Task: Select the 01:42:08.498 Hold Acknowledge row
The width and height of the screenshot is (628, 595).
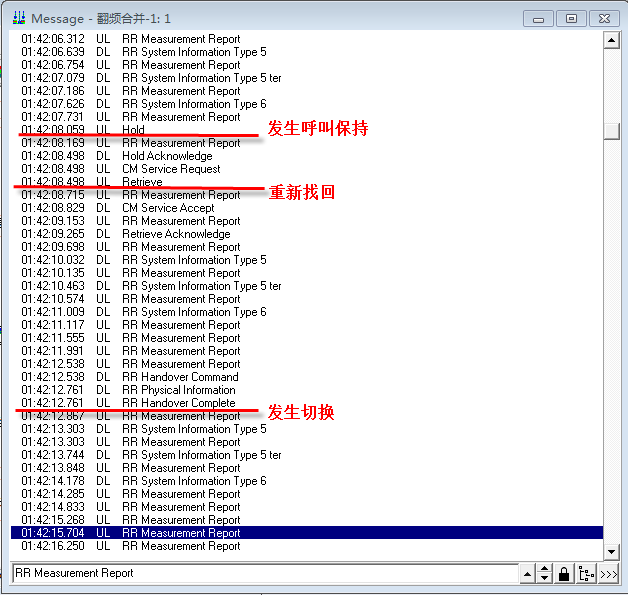Action: (x=307, y=156)
